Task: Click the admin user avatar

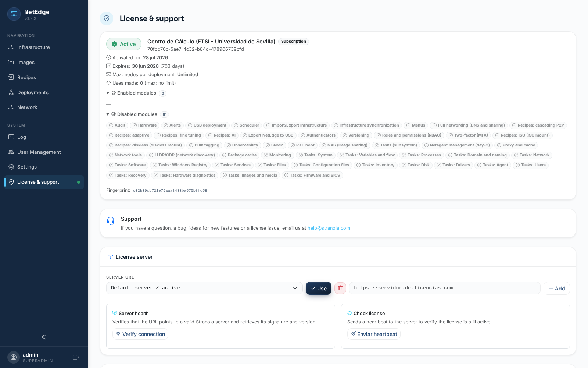Action: (x=14, y=357)
